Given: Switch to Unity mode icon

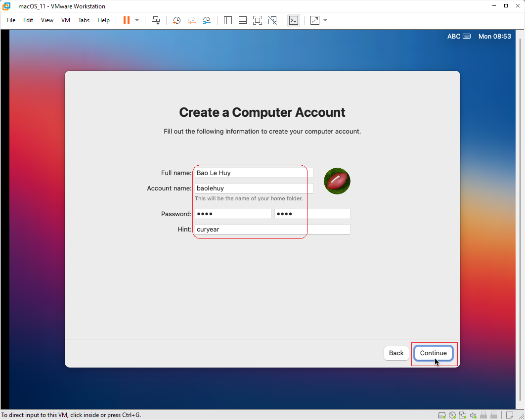Looking at the screenshot, I should (x=272, y=20).
